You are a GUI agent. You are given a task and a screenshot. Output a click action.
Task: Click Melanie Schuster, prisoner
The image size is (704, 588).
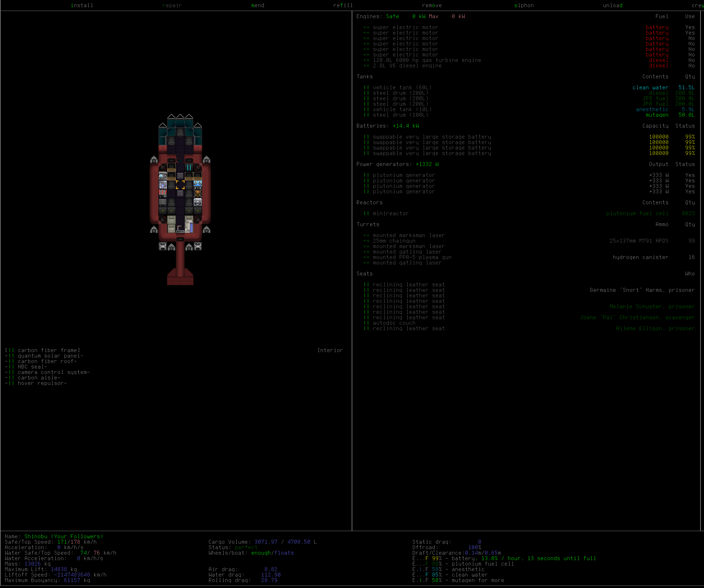click(652, 307)
